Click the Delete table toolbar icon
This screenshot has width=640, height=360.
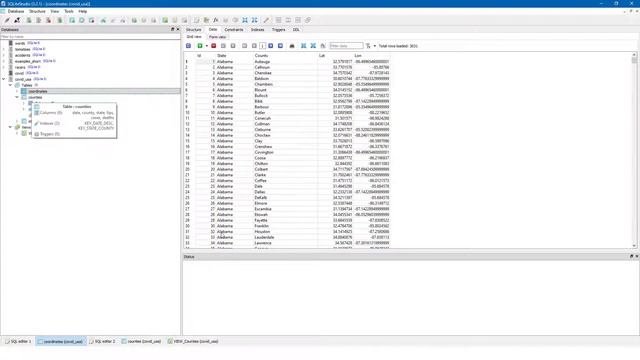point(91,20)
